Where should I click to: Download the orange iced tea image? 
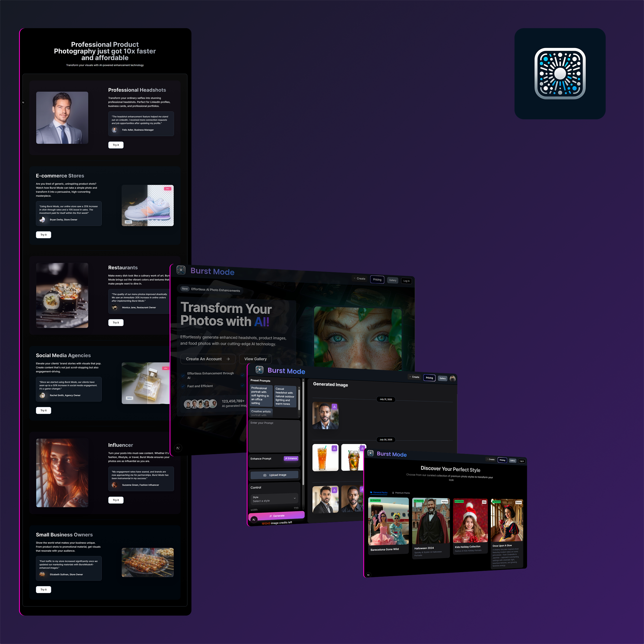pyautogui.click(x=334, y=448)
